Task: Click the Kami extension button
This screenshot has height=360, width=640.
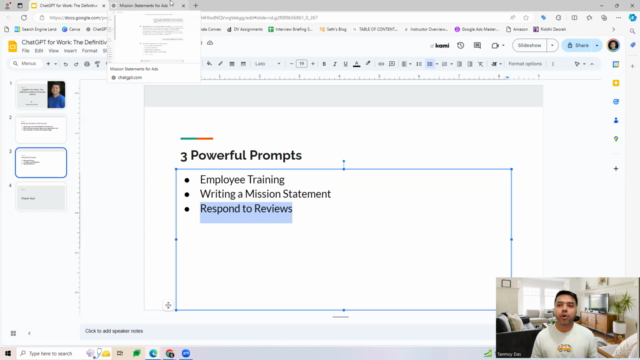Action: click(440, 46)
